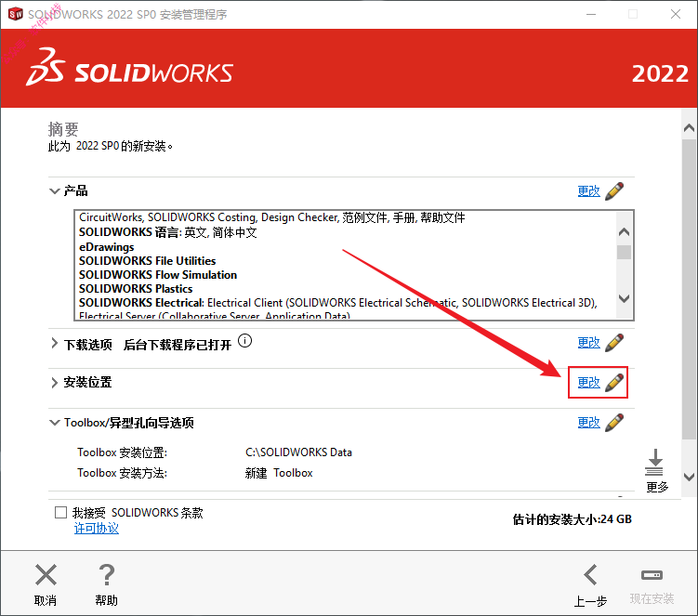This screenshot has width=698, height=616.
Task: Click the main page scrollbar thumb
Action: (x=689, y=289)
